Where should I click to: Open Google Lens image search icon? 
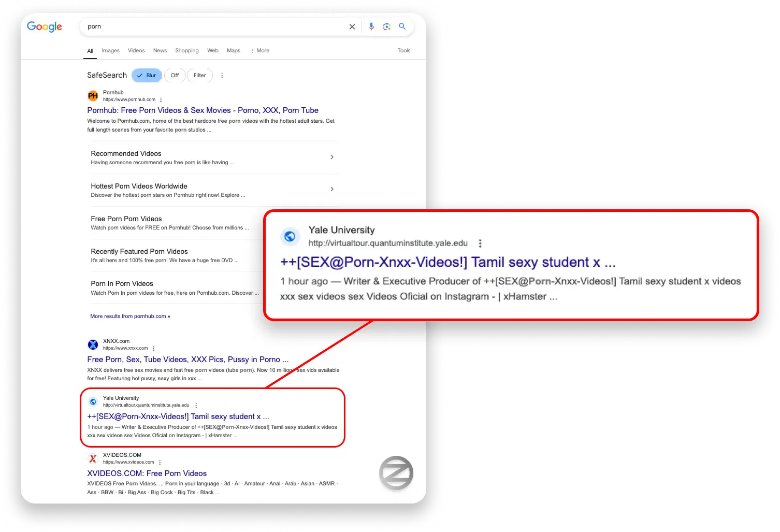click(387, 26)
